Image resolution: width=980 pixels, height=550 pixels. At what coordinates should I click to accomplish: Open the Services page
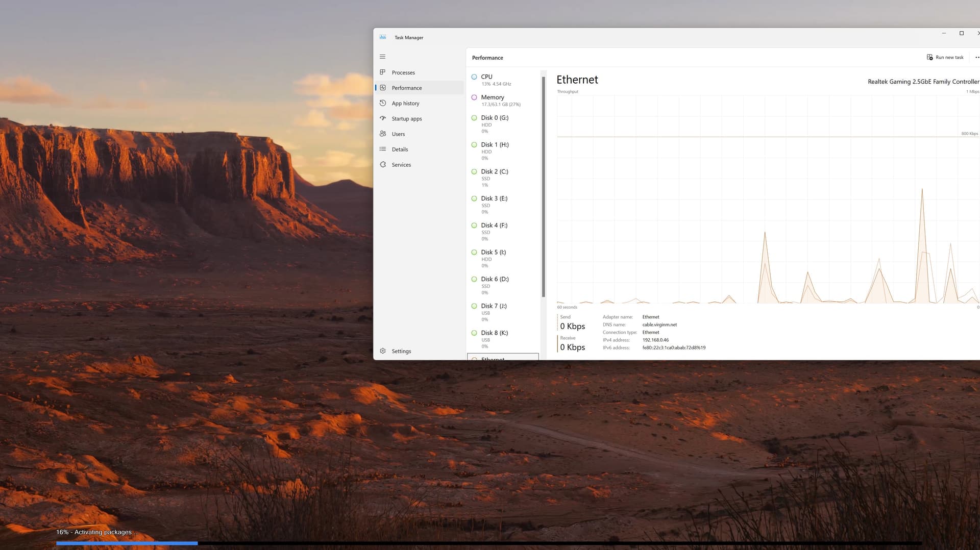click(x=401, y=164)
